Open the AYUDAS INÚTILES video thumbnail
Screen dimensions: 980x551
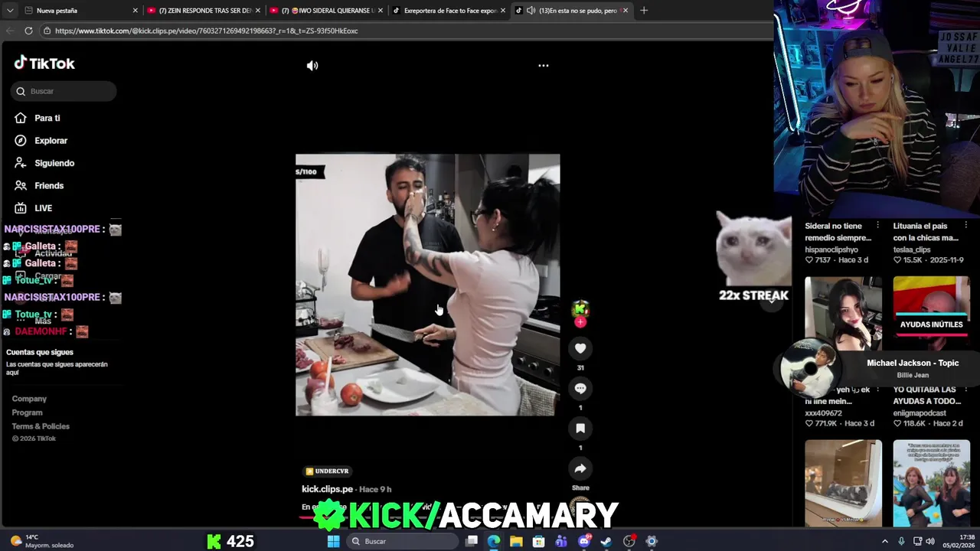click(x=931, y=314)
